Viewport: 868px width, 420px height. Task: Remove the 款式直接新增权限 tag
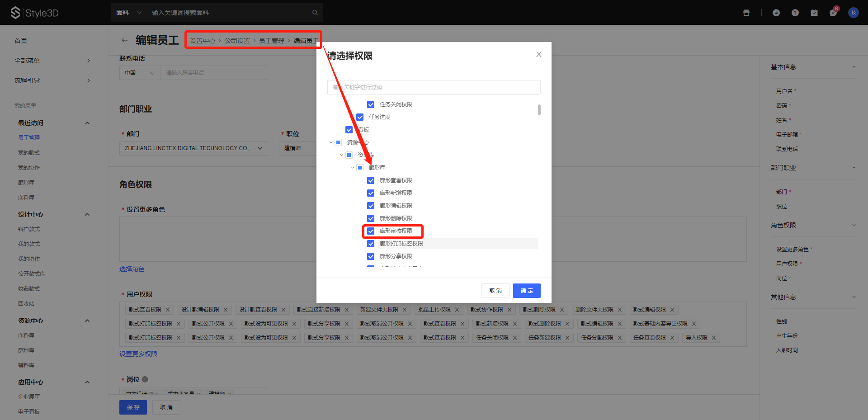347,310
